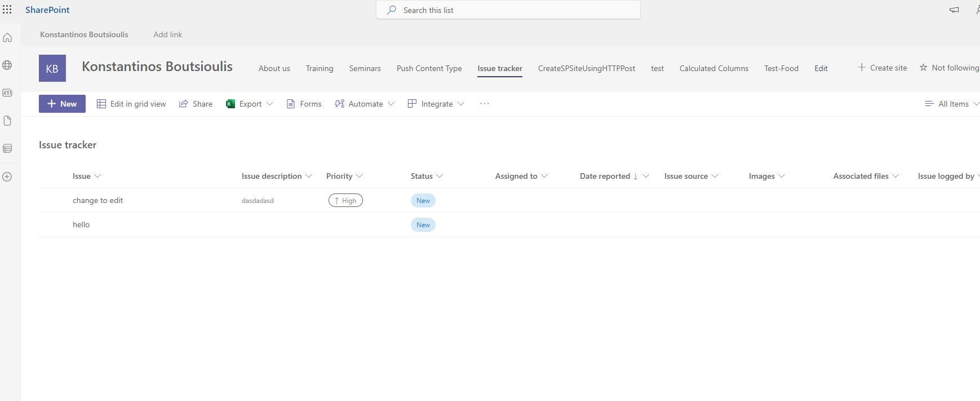Click the Create plus icon in sidebar

[7, 177]
